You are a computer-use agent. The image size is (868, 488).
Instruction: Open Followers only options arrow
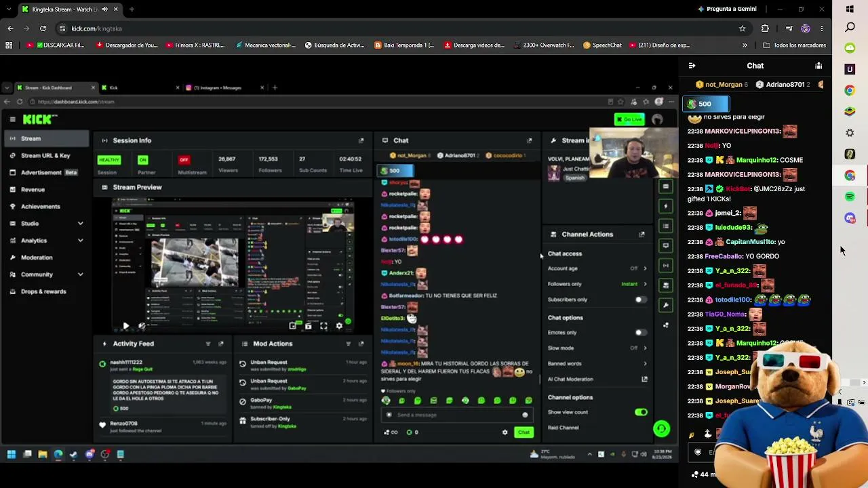click(645, 284)
